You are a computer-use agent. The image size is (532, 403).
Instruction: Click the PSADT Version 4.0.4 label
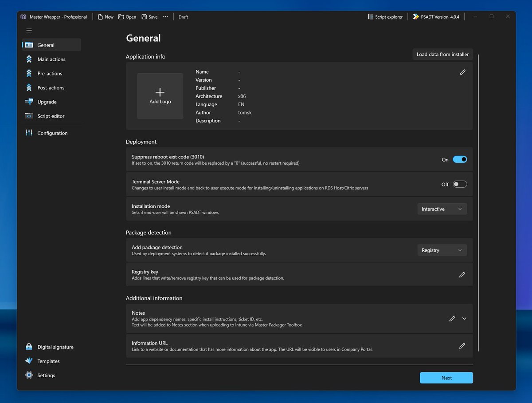pyautogui.click(x=440, y=17)
